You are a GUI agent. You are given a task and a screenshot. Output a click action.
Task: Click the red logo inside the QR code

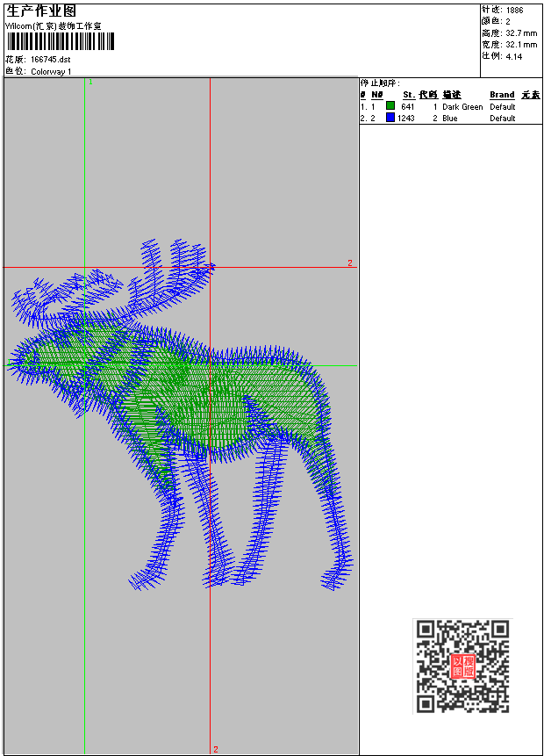pos(462,666)
